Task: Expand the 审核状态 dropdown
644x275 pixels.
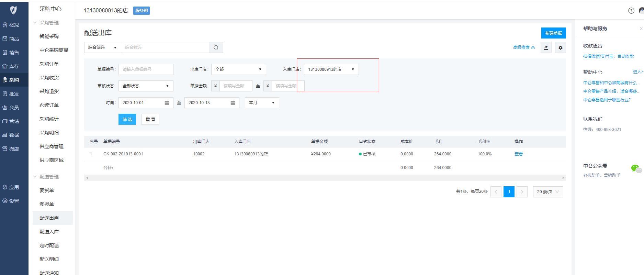Action: point(146,86)
